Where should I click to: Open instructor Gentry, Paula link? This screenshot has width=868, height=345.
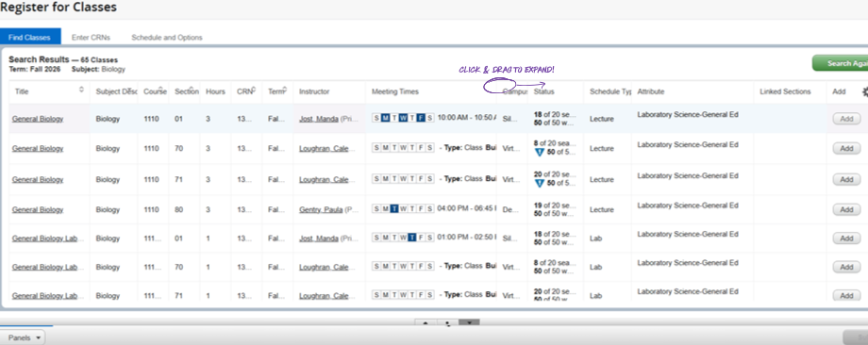pos(321,210)
